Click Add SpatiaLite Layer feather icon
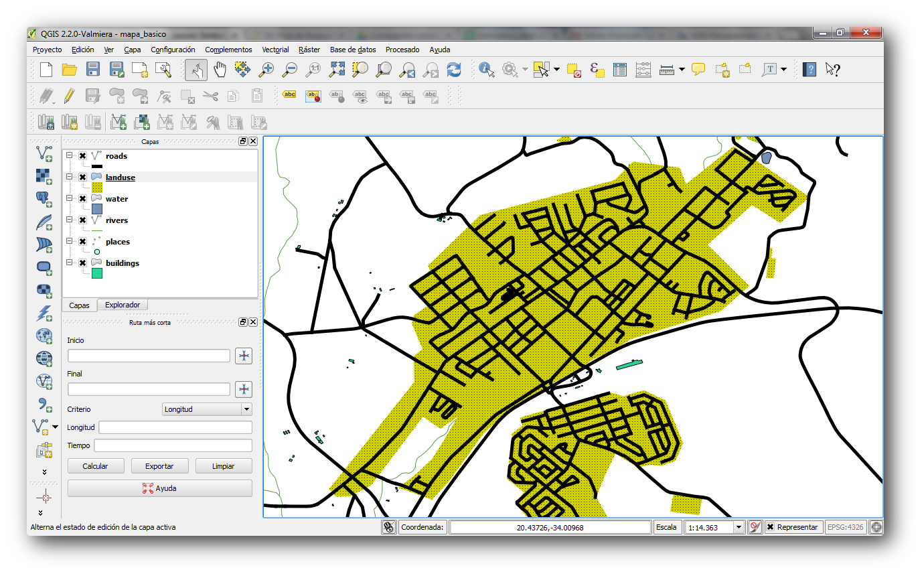This screenshot has height=576, width=924. (44, 221)
